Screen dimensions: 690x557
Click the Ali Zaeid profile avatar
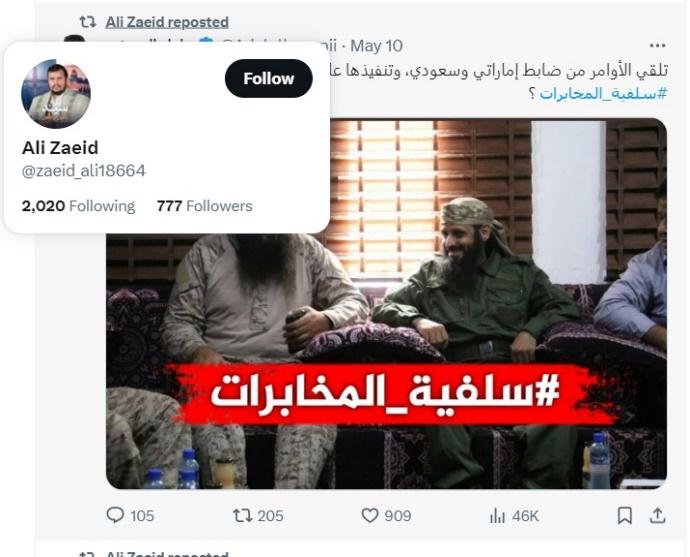point(56,94)
